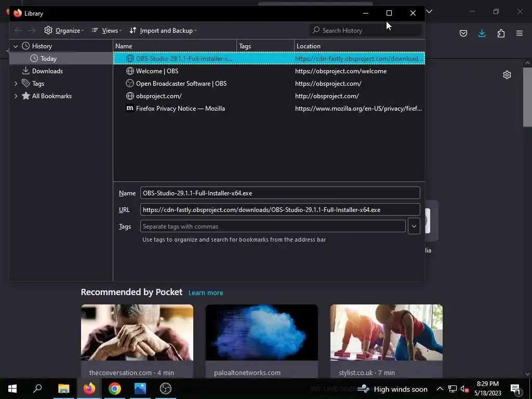Open the Import and Backup menu
The image size is (532, 399).
pyautogui.click(x=163, y=31)
